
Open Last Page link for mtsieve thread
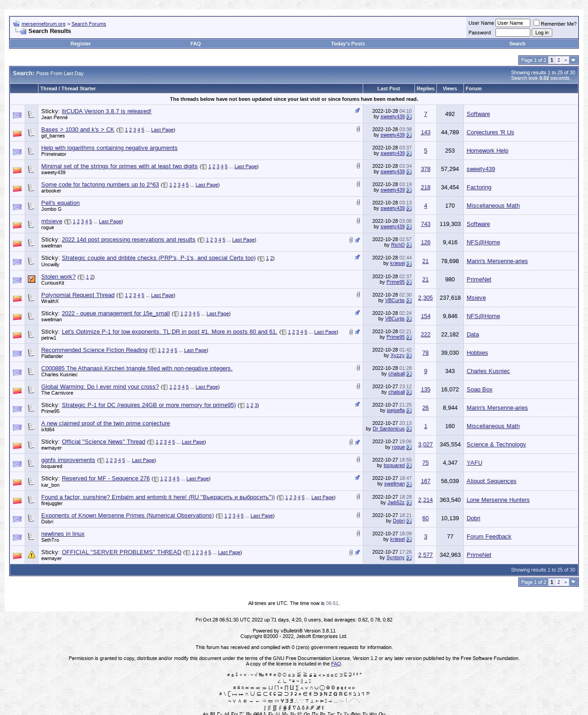110,221
